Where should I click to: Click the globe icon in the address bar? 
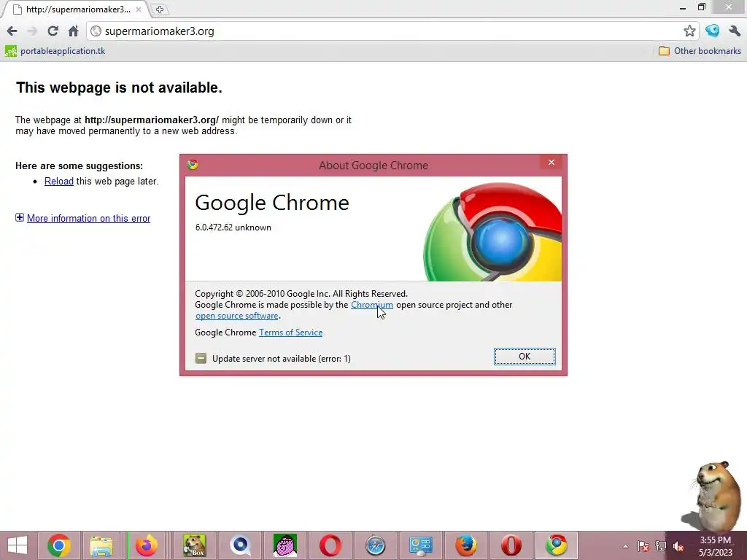[96, 31]
